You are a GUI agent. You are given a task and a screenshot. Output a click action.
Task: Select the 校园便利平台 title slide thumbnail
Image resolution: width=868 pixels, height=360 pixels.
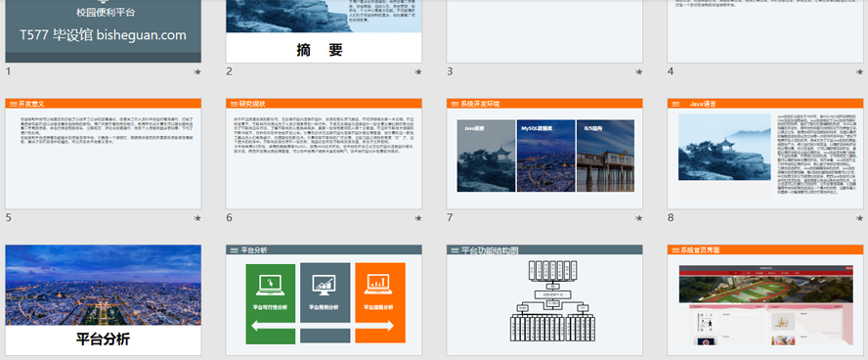[103, 31]
